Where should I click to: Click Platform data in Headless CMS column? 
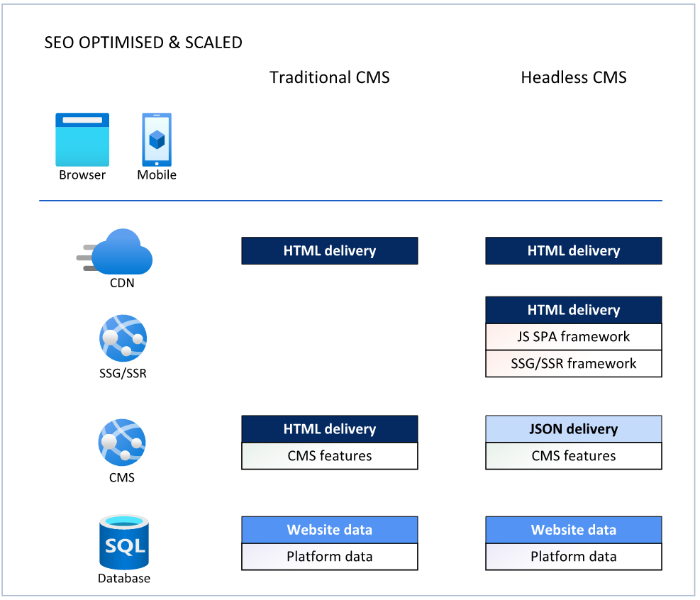pos(573,557)
